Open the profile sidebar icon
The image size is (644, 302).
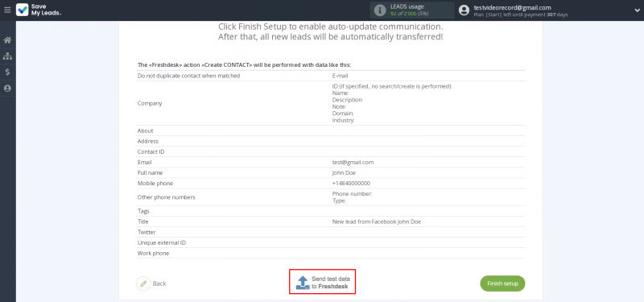tap(7, 89)
